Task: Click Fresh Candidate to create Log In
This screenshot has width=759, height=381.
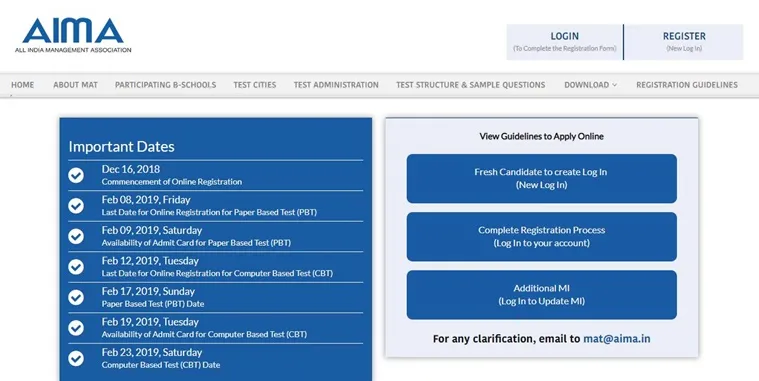Action: [x=542, y=179]
